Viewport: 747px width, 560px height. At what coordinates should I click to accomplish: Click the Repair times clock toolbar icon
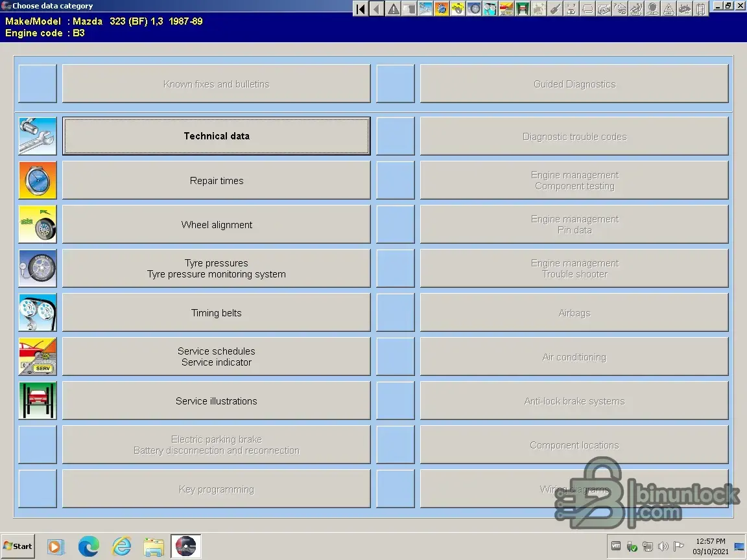point(442,8)
